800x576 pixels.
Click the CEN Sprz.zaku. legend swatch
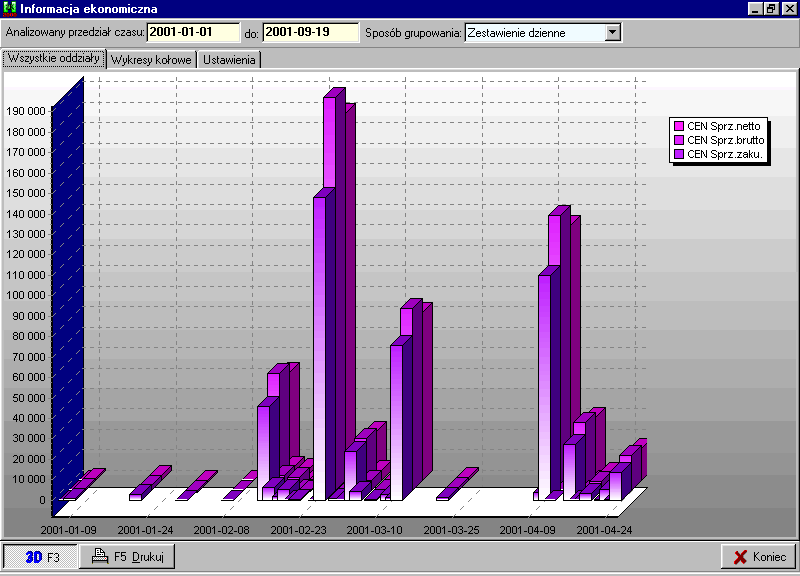(679, 154)
